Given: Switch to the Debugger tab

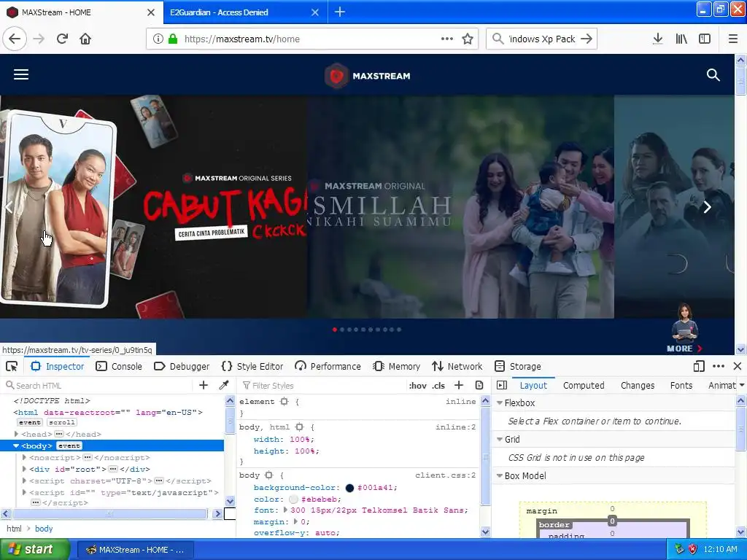Looking at the screenshot, I should pyautogui.click(x=182, y=366).
